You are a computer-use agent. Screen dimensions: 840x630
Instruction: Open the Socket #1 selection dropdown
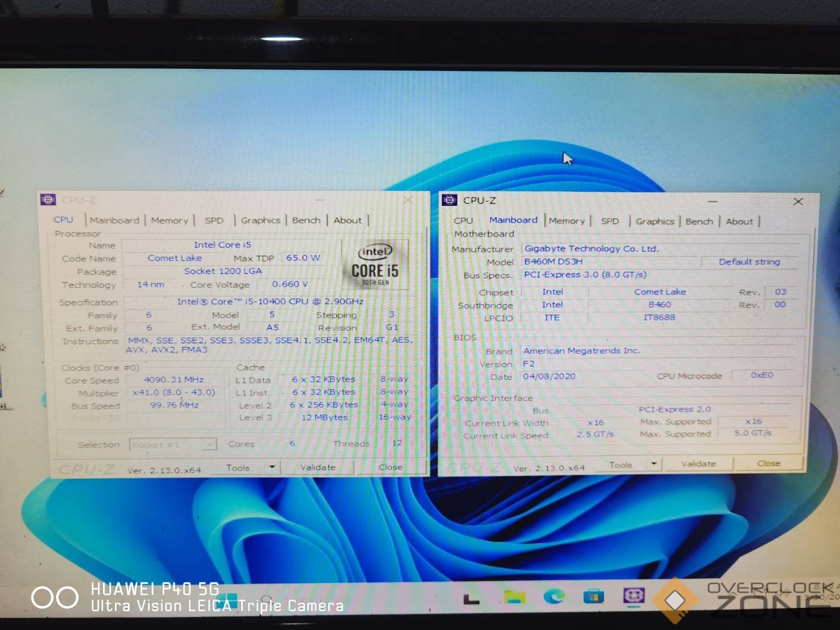pos(173,445)
